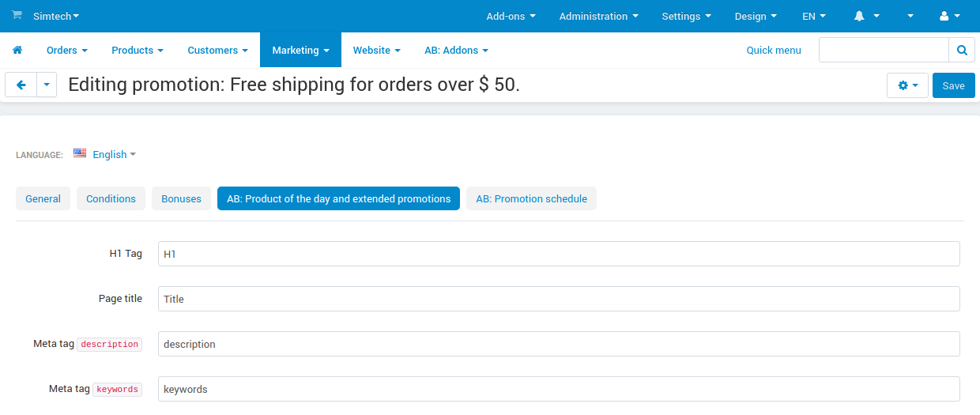Switch to the Conditions tab
The height and width of the screenshot is (415, 980).
pyautogui.click(x=111, y=198)
